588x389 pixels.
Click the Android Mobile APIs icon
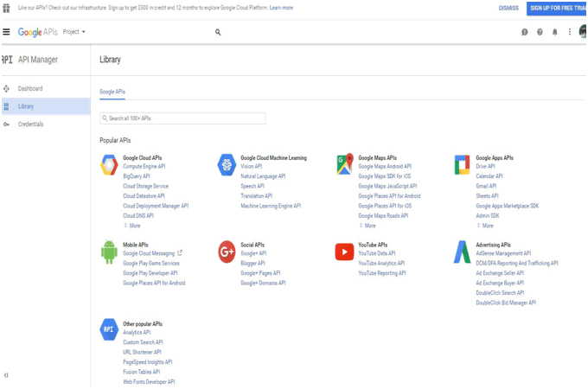coord(109,252)
